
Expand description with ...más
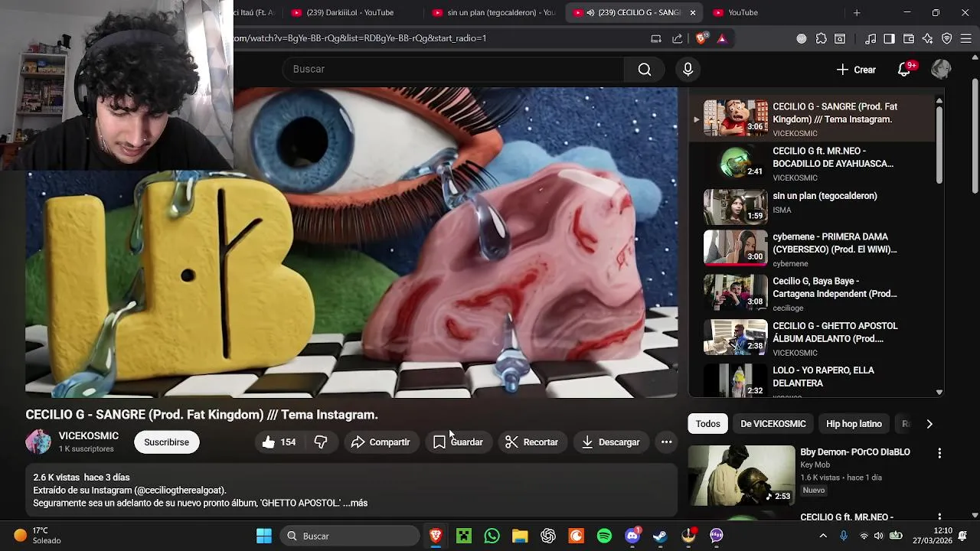355,504
